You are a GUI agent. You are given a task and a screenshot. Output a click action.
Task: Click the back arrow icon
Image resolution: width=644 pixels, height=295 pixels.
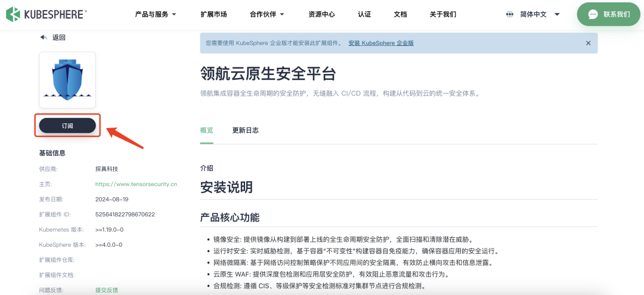[44, 38]
